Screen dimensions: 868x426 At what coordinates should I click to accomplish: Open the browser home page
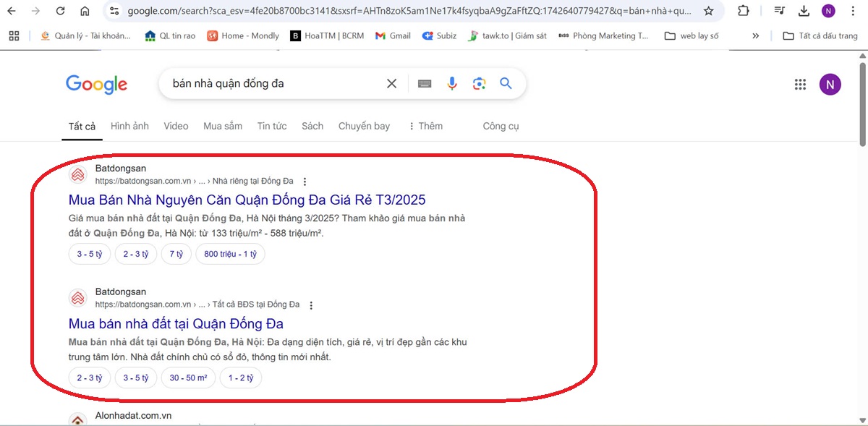tap(85, 11)
